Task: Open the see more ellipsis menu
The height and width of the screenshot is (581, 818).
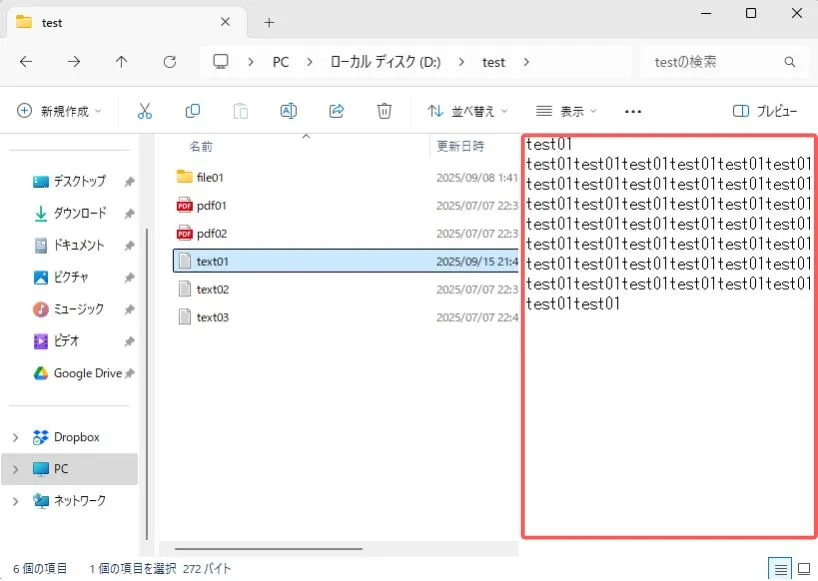Action: click(x=632, y=111)
